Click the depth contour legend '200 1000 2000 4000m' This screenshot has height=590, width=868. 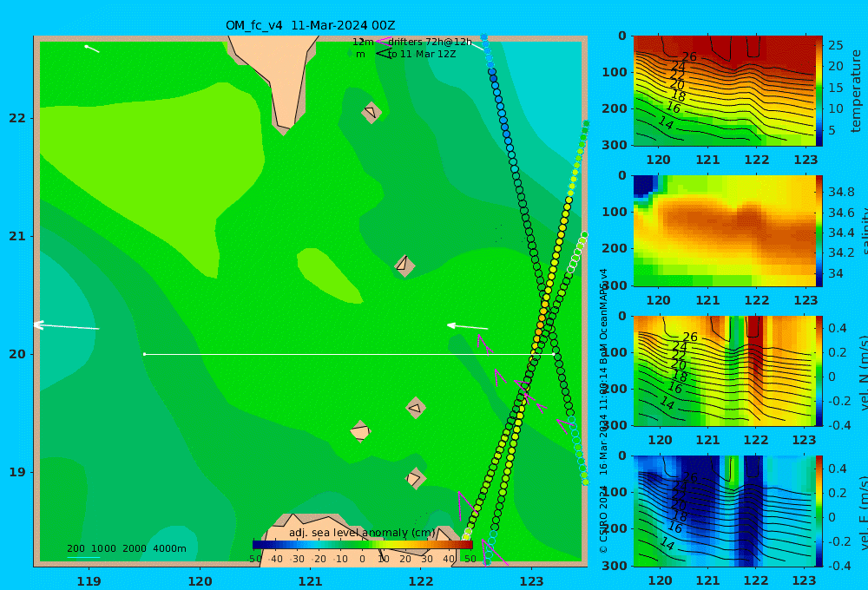pos(126,548)
